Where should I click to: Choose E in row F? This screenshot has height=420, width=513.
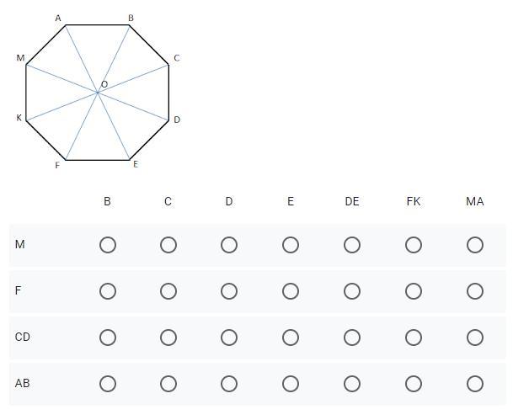click(291, 291)
